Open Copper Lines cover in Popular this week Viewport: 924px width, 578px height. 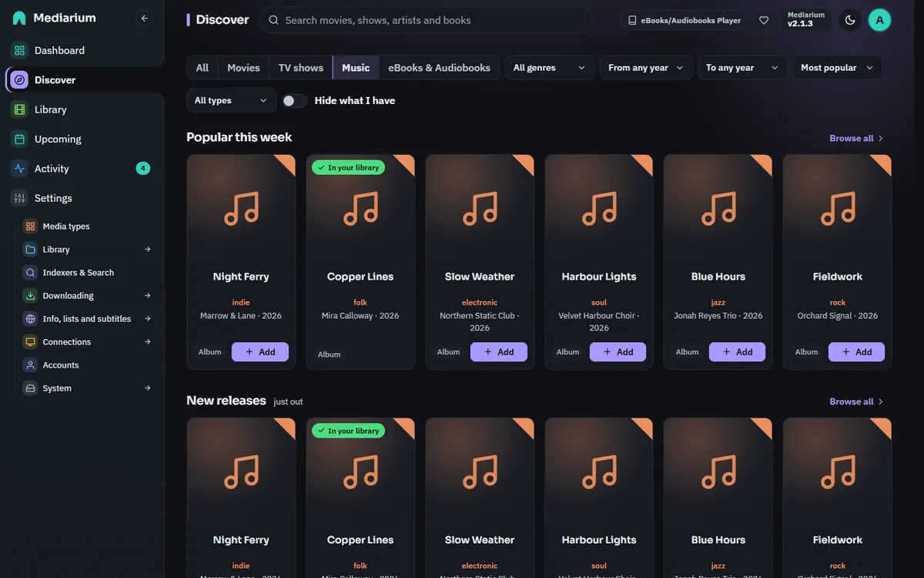pos(360,208)
